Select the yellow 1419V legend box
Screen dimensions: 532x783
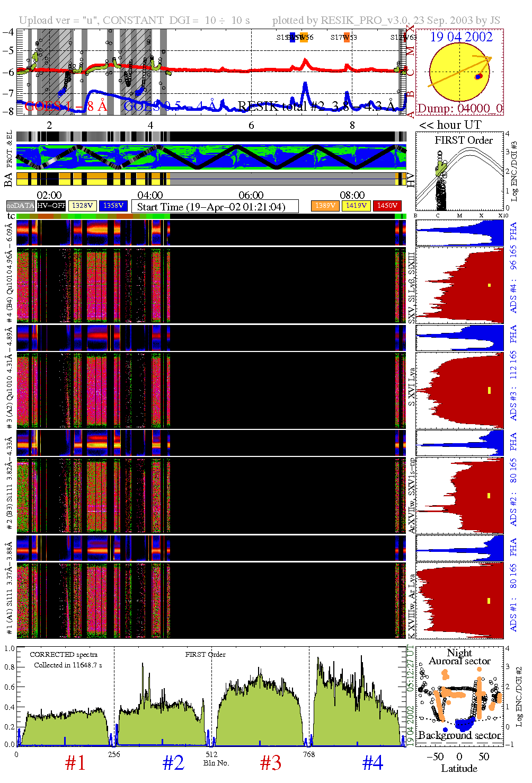tap(356, 206)
